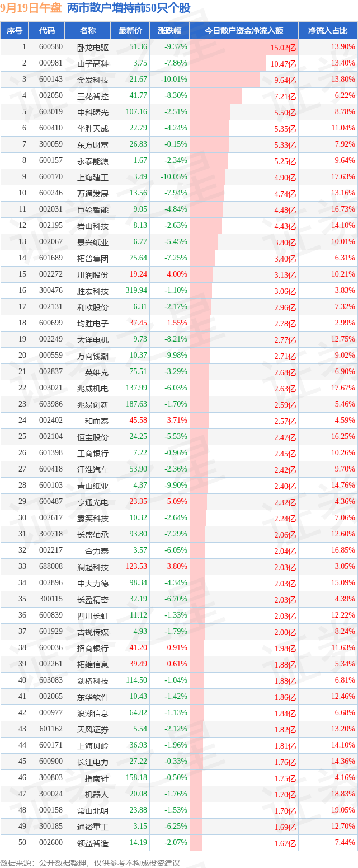Select stock name 江淮汽车
Image resolution: width=358 pixels, height=868 pixels.
[x=93, y=470]
